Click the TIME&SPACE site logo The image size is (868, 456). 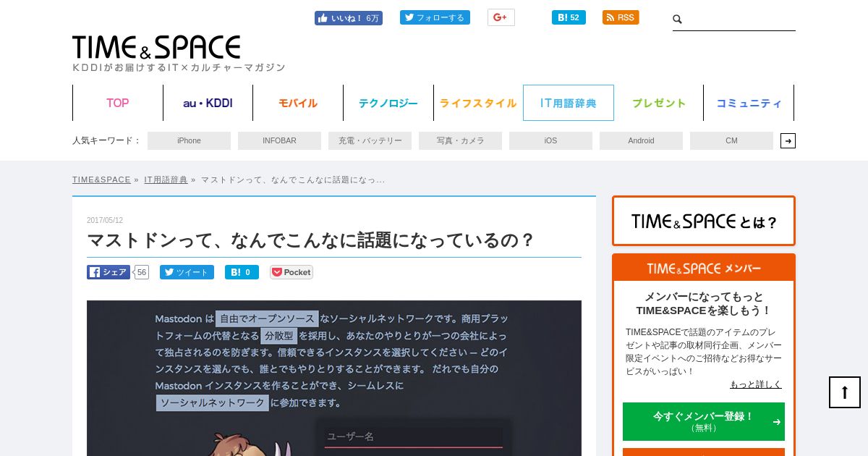(156, 48)
